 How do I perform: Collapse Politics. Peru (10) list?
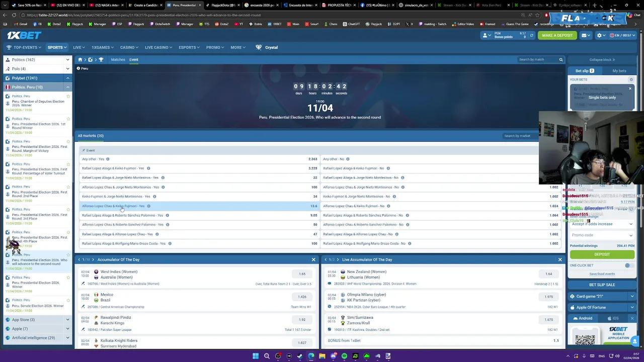(x=67, y=87)
